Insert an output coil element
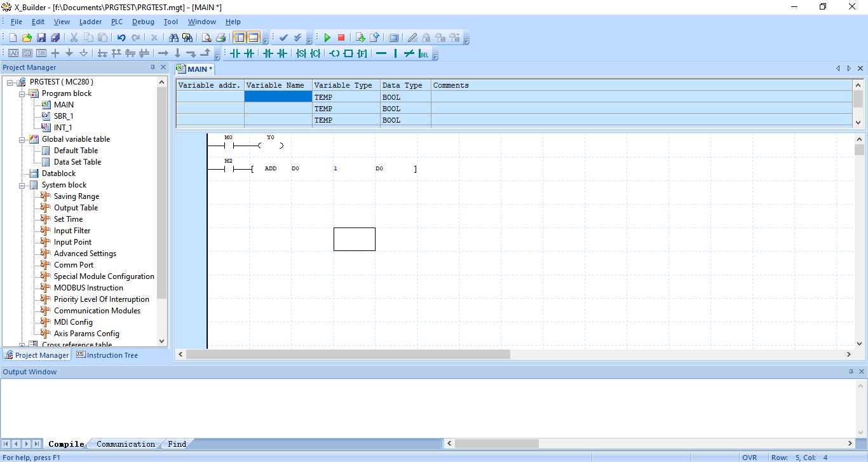The width and height of the screenshot is (868, 462). [334, 54]
